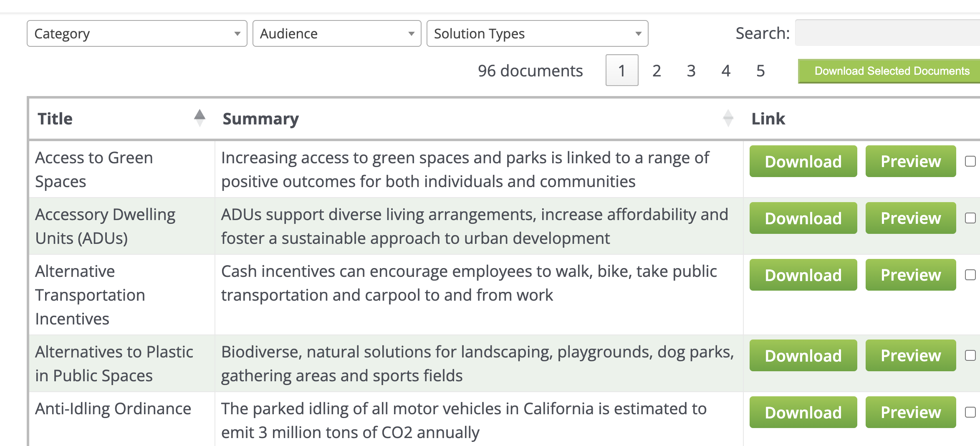
Task: Sort table by Summary column arrow
Action: click(728, 118)
